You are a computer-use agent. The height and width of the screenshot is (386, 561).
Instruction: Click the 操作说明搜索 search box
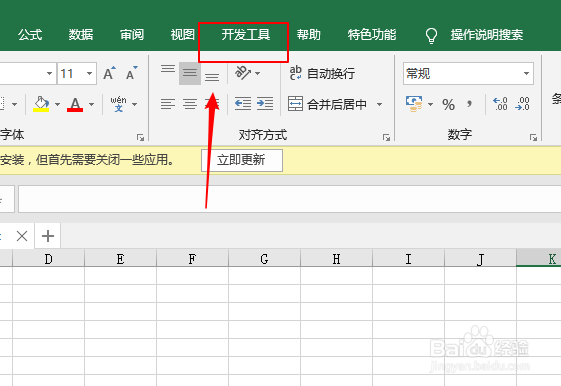(487, 35)
